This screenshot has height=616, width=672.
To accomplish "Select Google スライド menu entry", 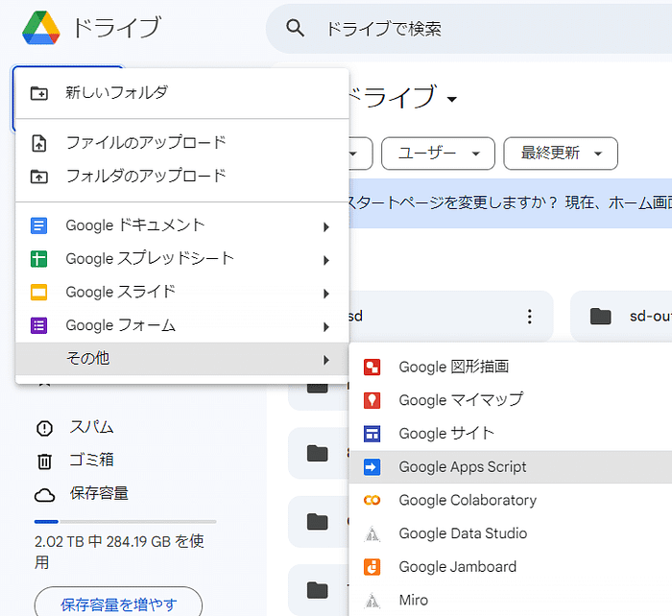I will pos(182,293).
